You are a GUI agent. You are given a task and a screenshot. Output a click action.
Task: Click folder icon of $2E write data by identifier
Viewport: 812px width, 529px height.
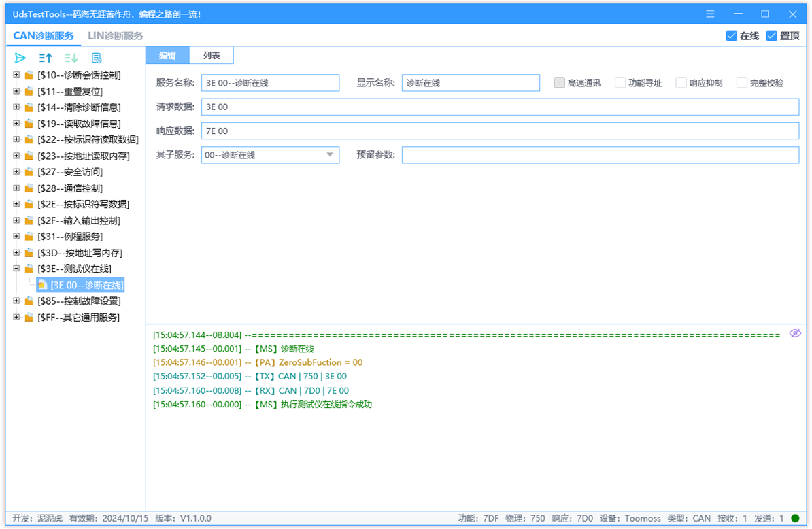[x=29, y=205]
